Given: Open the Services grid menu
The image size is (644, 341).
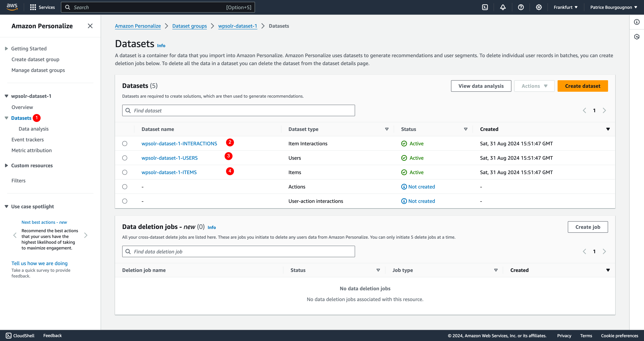Looking at the screenshot, I should (42, 7).
